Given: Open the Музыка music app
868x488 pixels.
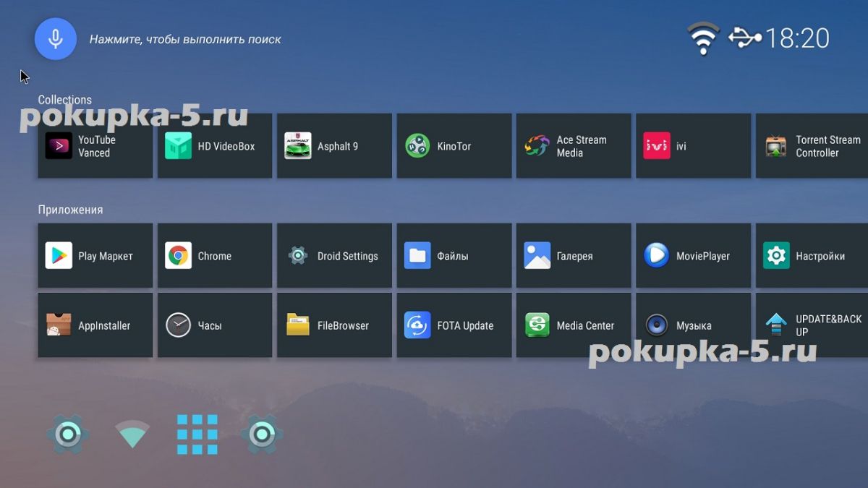Looking at the screenshot, I should pyautogui.click(x=693, y=325).
